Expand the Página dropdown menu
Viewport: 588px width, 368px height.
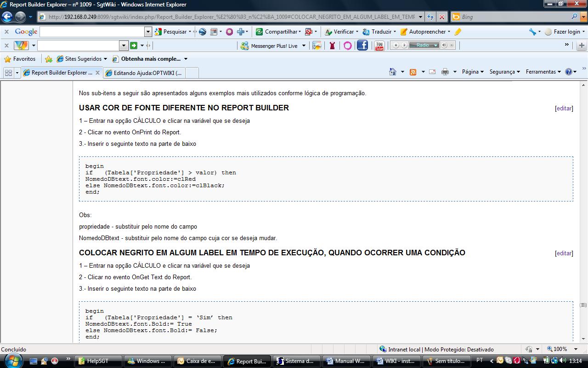473,72
